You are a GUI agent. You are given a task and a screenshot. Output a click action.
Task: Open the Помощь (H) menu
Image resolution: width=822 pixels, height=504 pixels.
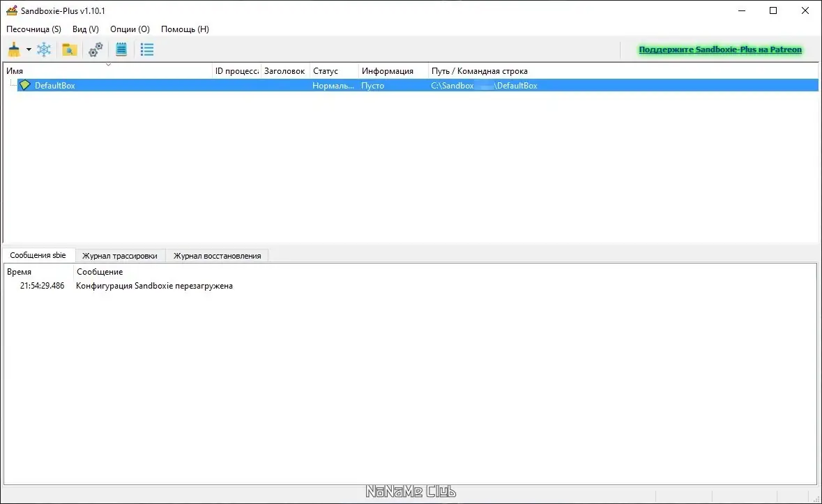click(185, 29)
